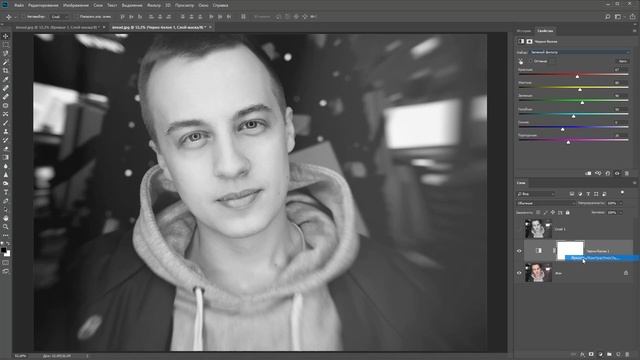This screenshot has width=640, height=360.
Task: Open the Набор preset dropdown in Properties
Action: [x=579, y=52]
